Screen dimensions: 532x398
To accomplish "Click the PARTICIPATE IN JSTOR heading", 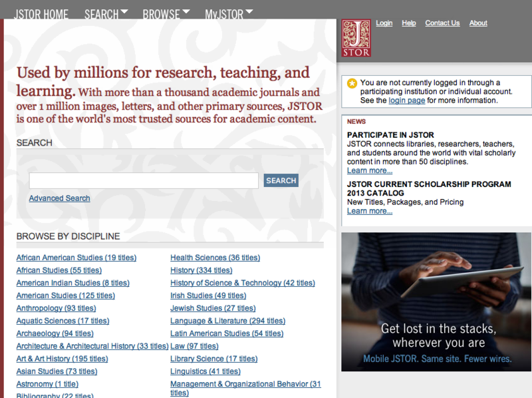I will click(390, 135).
